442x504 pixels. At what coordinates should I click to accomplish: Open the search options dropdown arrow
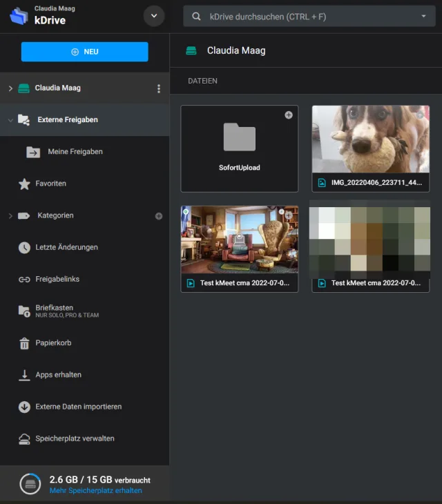click(423, 17)
